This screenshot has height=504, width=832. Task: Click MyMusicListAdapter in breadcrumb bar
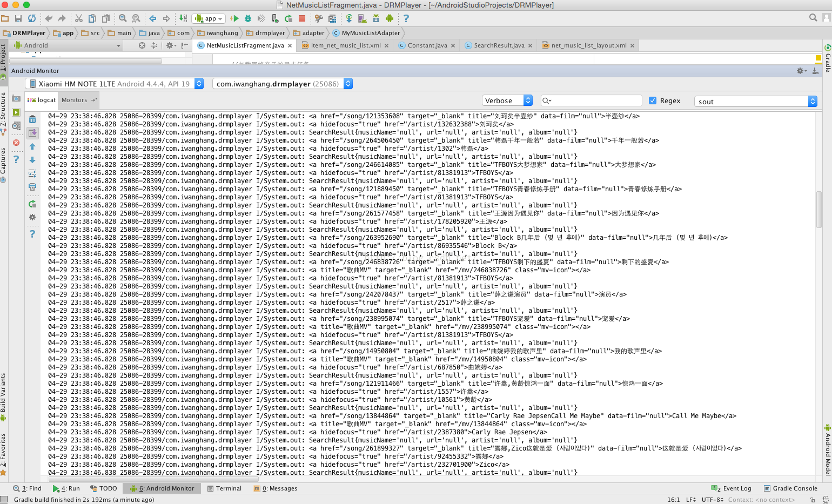[x=366, y=33]
